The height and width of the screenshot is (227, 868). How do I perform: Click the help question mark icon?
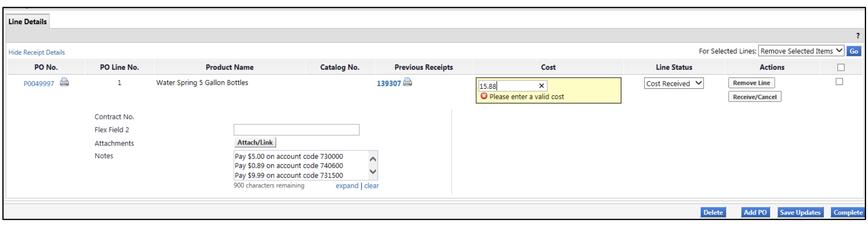tap(857, 36)
